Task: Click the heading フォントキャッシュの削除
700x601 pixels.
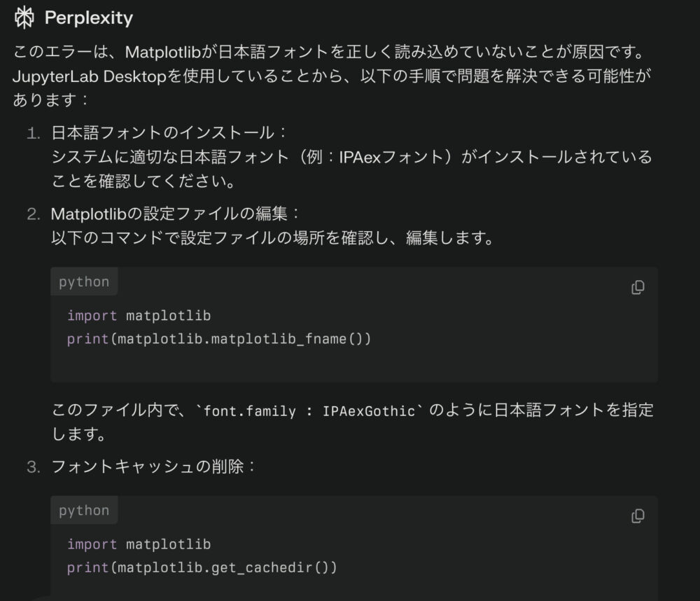Action: (x=153, y=467)
